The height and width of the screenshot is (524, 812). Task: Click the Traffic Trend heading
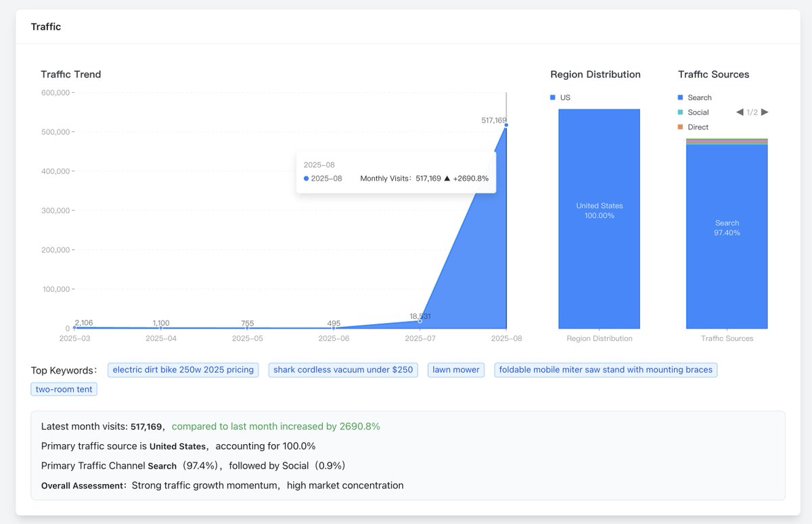coord(71,74)
